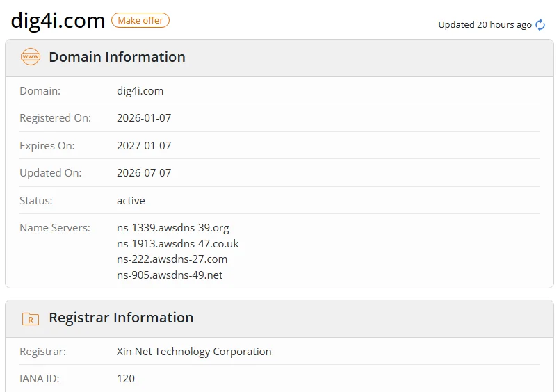
Task: Select name server ns-905.awsdns-49.net
Action: (170, 275)
